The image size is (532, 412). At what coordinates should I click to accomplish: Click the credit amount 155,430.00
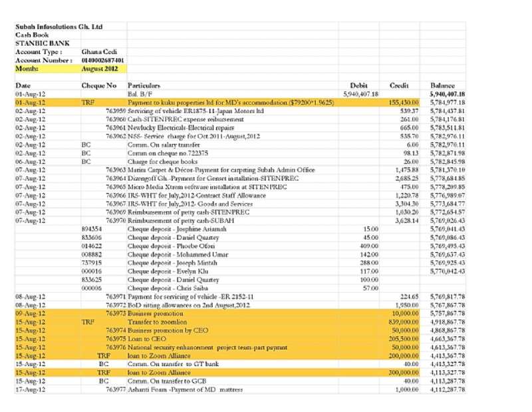(x=404, y=103)
